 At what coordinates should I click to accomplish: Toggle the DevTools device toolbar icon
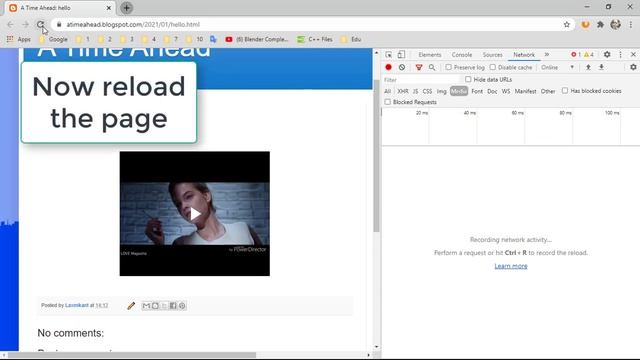[x=402, y=55]
